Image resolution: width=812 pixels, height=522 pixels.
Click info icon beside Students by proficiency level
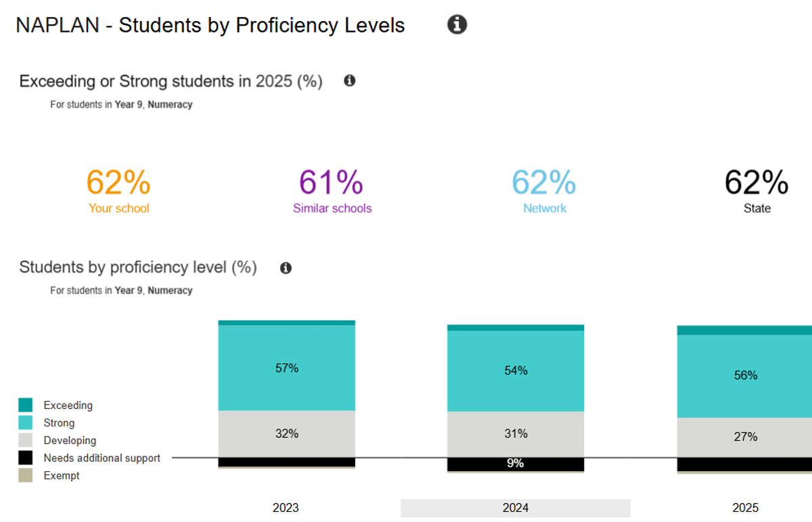tap(286, 268)
